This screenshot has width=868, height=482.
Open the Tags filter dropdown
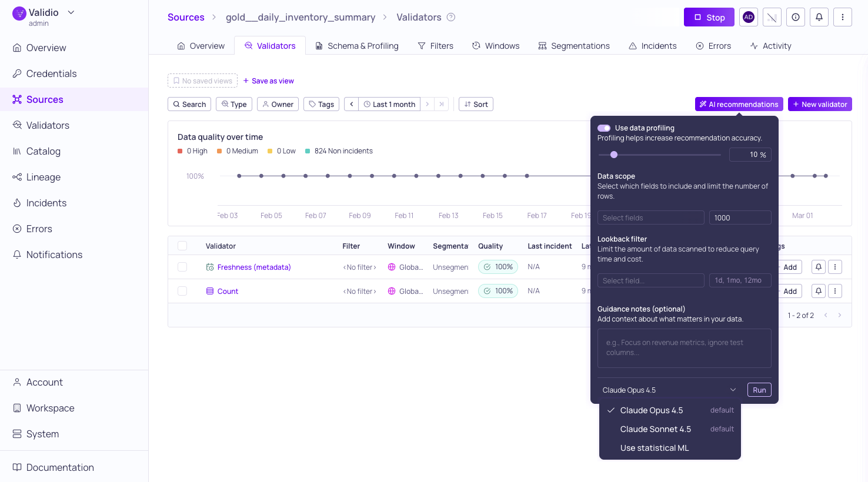(321, 104)
